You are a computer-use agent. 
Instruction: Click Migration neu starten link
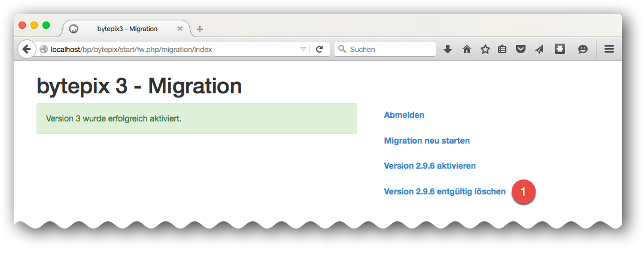(427, 141)
